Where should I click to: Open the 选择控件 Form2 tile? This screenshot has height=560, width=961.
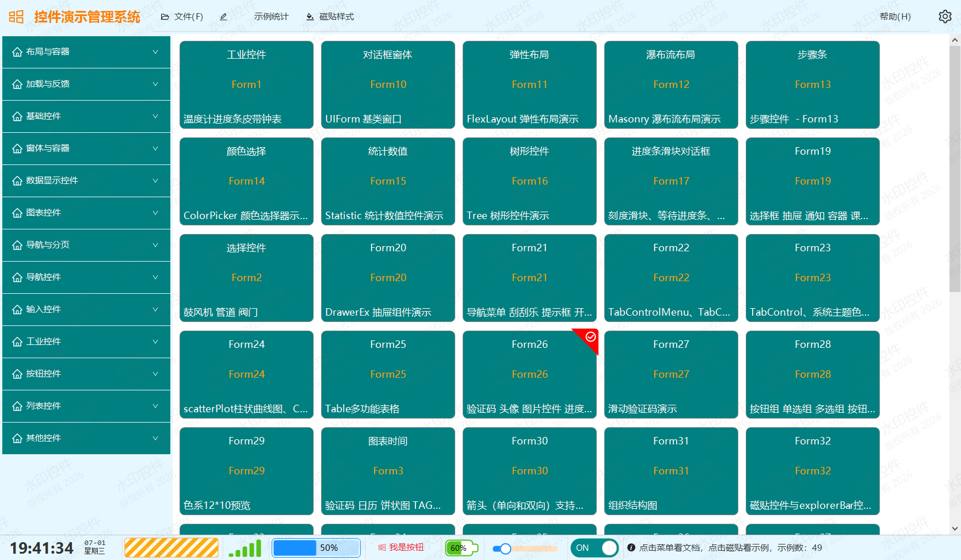(x=246, y=278)
